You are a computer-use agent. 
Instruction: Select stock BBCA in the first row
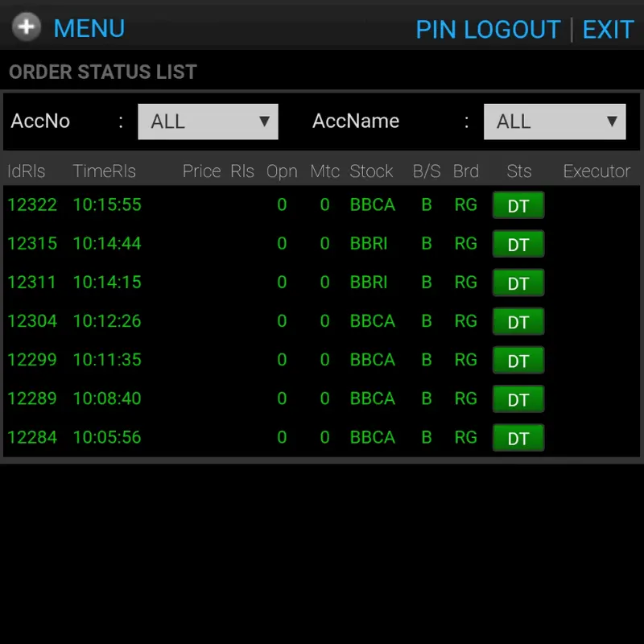point(372,205)
